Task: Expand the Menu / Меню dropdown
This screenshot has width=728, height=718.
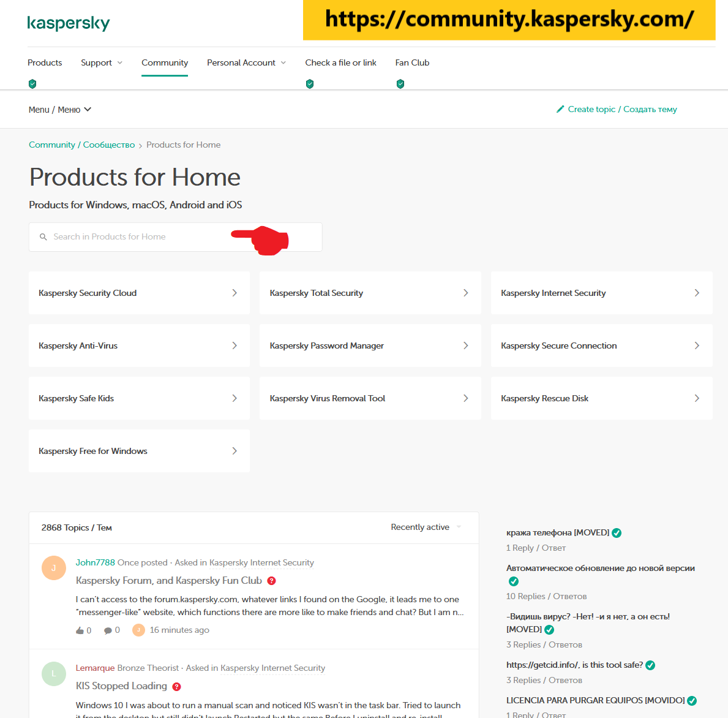Action: coord(60,110)
